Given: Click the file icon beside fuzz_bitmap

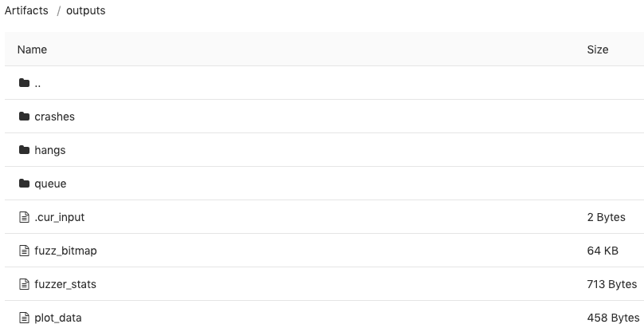Looking at the screenshot, I should 24,251.
